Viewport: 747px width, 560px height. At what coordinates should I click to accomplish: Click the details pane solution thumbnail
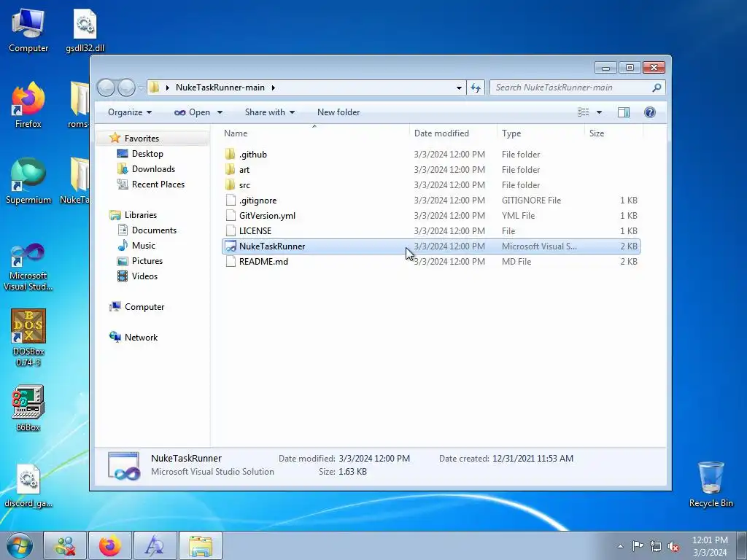pyautogui.click(x=124, y=465)
